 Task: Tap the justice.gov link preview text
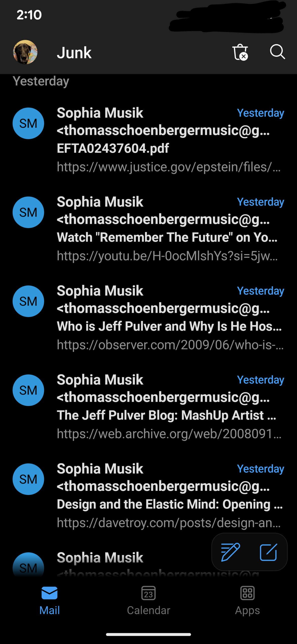point(168,167)
